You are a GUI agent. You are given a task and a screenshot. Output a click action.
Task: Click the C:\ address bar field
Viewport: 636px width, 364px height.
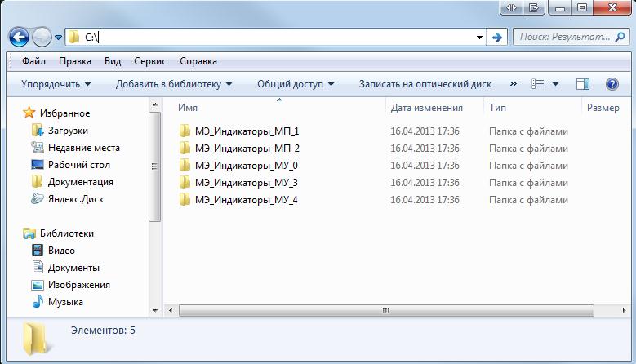tap(276, 37)
